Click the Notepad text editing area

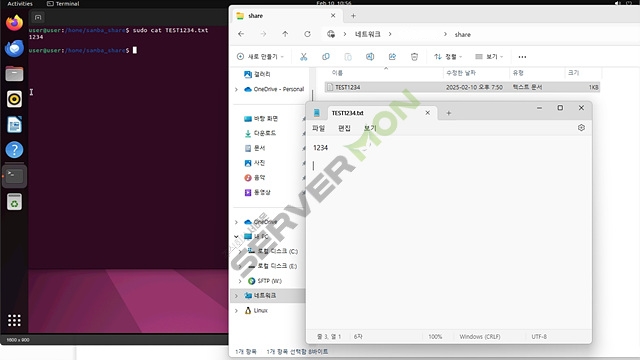pyautogui.click(x=449, y=233)
